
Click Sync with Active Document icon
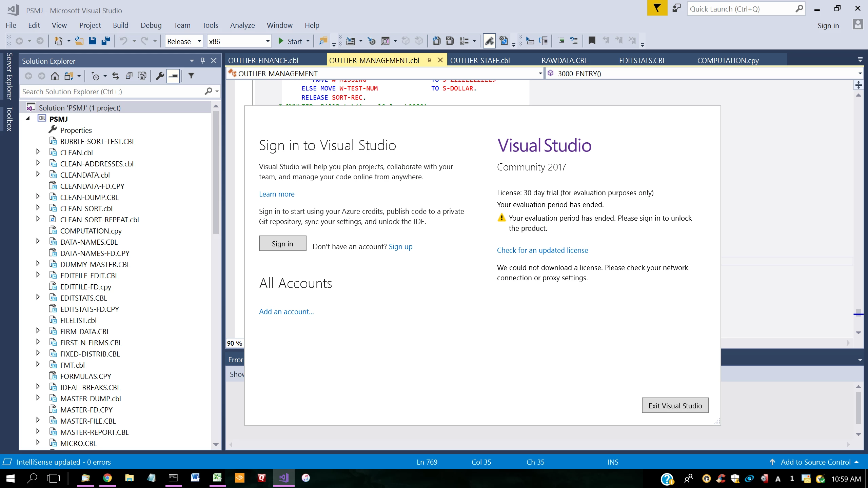(x=116, y=76)
